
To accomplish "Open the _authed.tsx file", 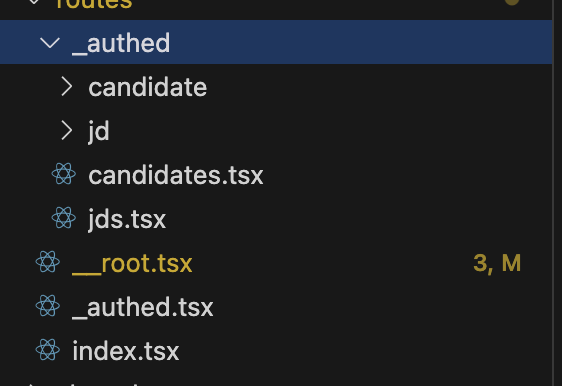I will [143, 307].
